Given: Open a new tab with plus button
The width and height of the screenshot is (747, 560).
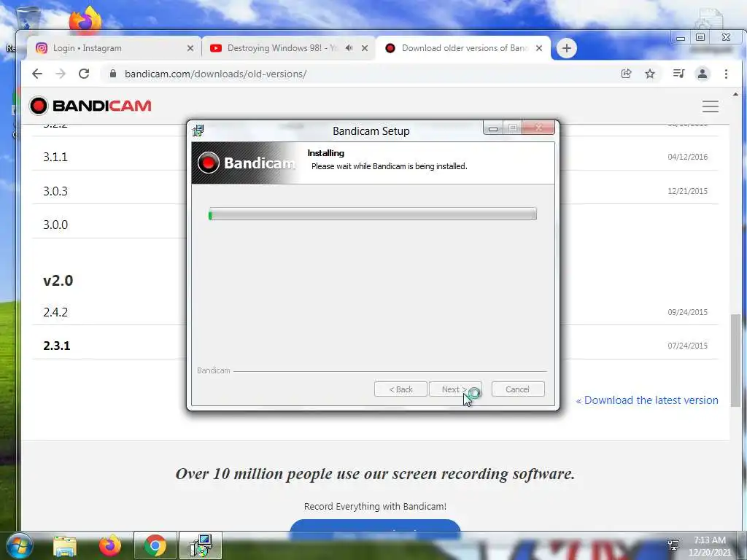Looking at the screenshot, I should point(566,48).
